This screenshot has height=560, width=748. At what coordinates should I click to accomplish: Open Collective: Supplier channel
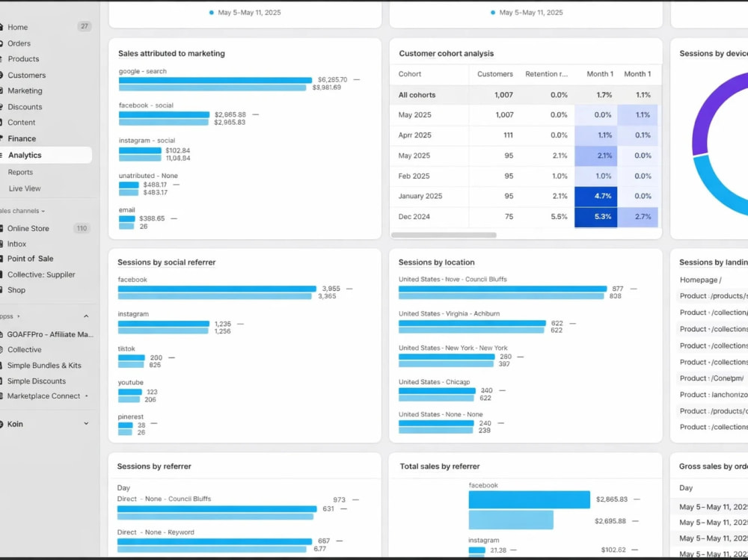click(x=41, y=274)
